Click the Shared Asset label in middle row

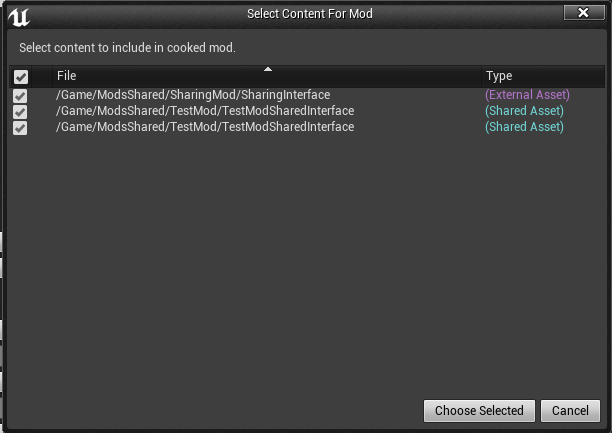(524, 111)
